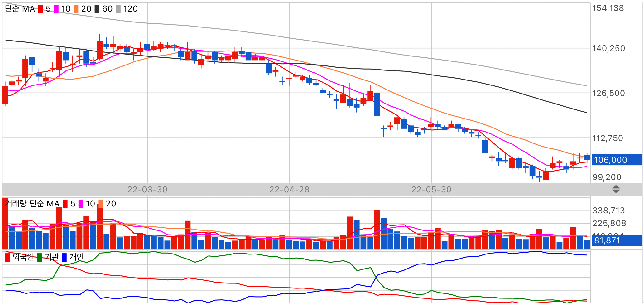Click the 기관 investor legend label
644x305 pixels.
(52, 257)
